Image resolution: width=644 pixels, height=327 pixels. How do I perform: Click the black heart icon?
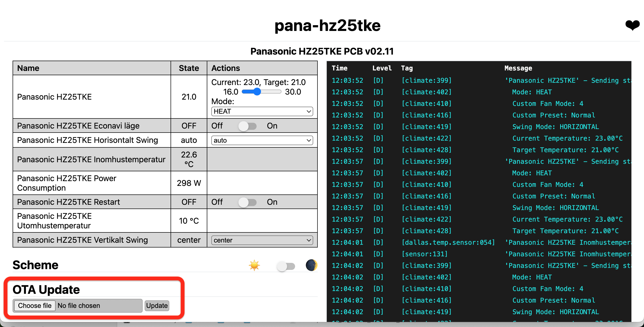pyautogui.click(x=632, y=25)
